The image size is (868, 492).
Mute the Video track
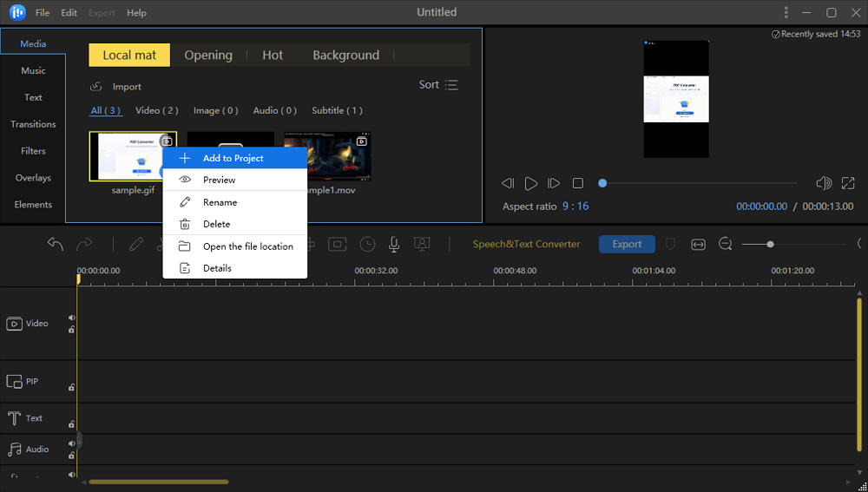pyautogui.click(x=72, y=318)
